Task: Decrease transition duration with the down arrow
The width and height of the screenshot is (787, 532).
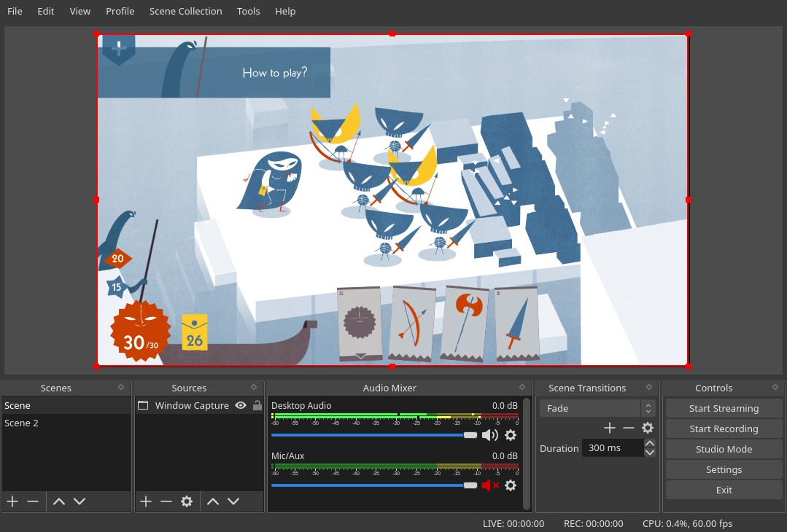Action: pyautogui.click(x=649, y=453)
